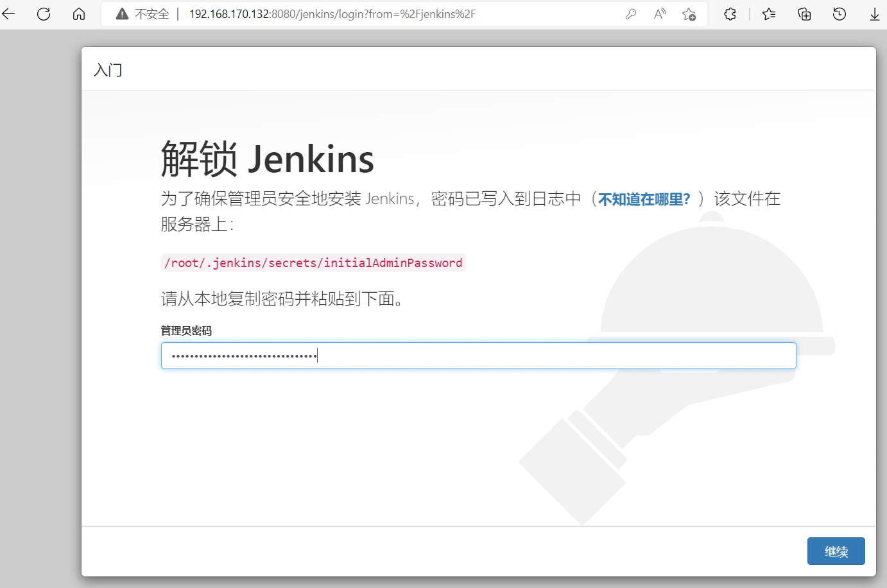
Task: Click the 继续 continue button
Action: point(836,551)
